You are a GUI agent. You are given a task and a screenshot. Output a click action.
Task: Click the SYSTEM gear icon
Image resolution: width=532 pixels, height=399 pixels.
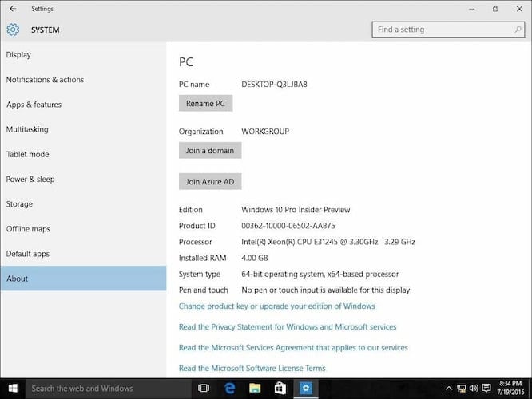point(13,30)
